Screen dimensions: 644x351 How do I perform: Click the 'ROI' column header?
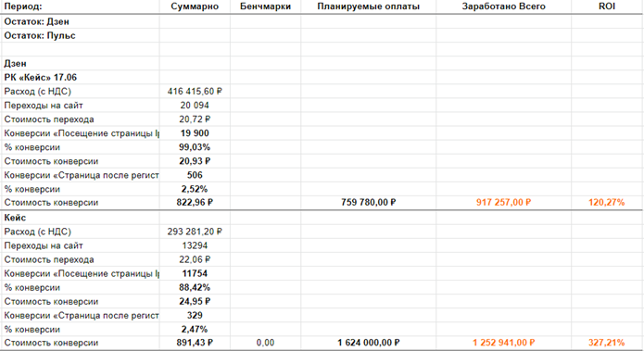click(607, 6)
